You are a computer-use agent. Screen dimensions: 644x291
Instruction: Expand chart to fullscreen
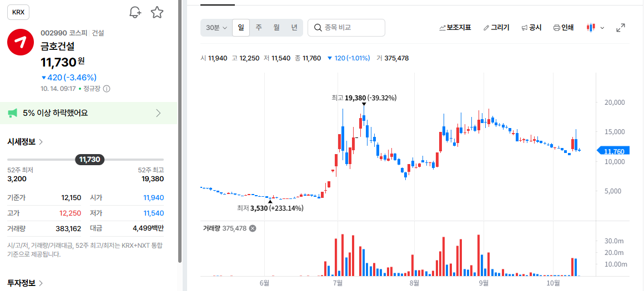tap(621, 28)
